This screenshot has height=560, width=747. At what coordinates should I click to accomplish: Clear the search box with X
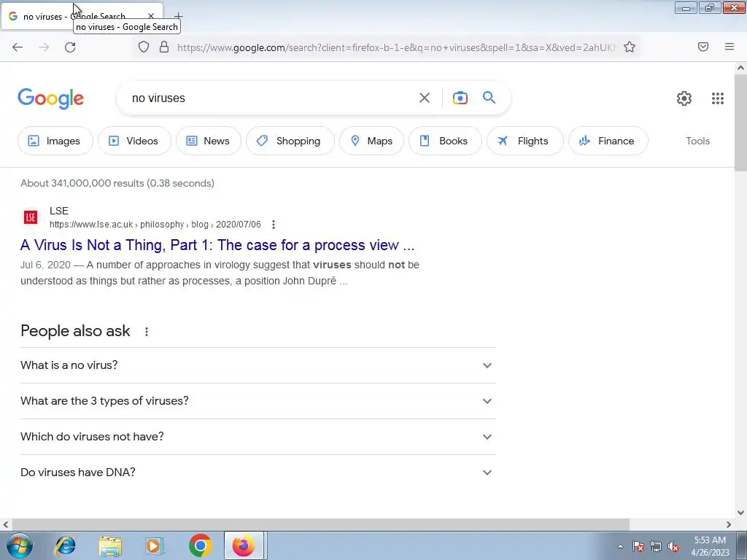point(424,98)
